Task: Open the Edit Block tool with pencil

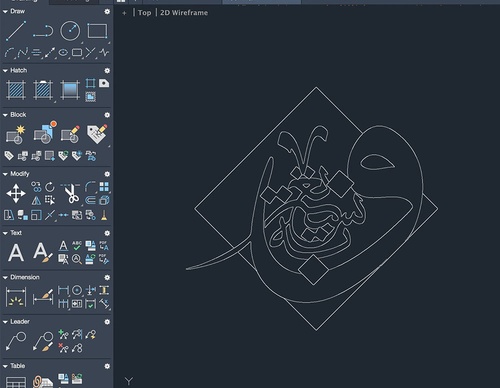Action: point(70,135)
